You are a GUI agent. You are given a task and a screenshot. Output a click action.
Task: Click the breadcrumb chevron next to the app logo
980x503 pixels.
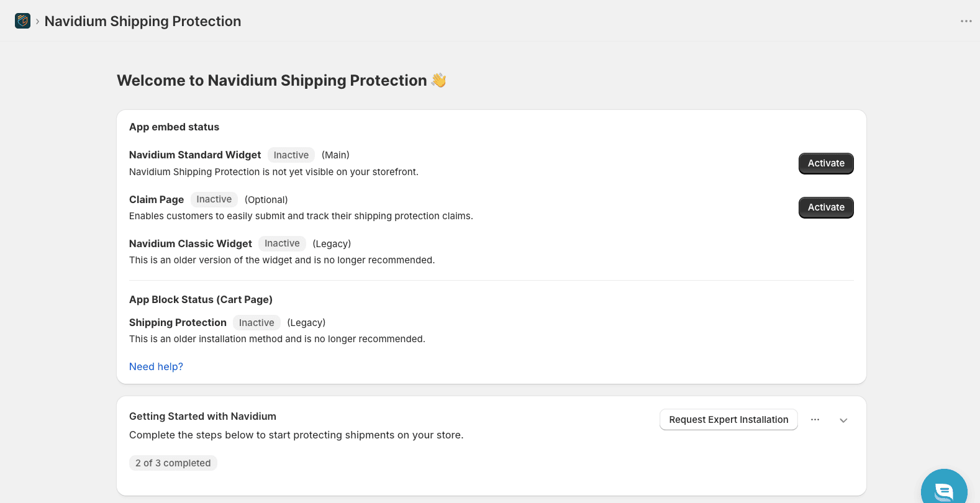37,21
